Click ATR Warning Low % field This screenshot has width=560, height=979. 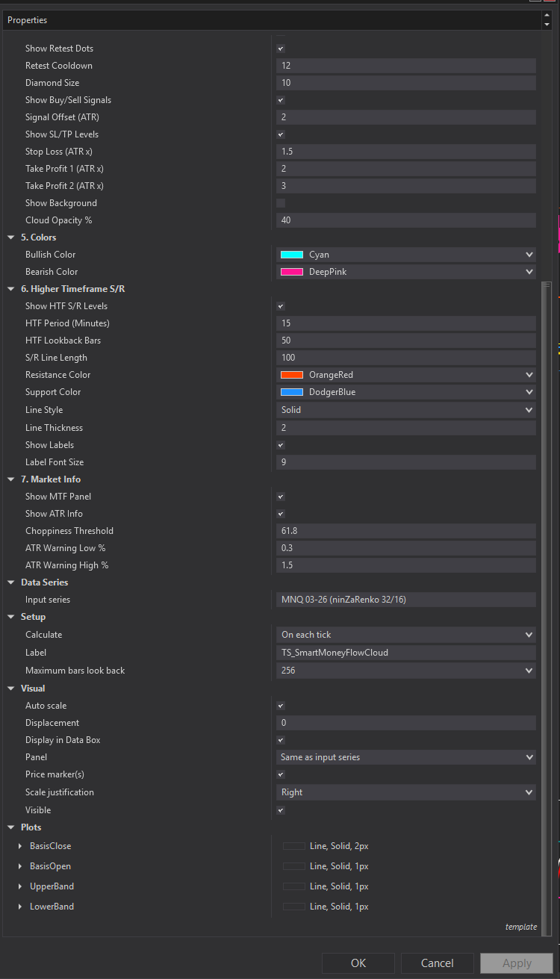405,548
